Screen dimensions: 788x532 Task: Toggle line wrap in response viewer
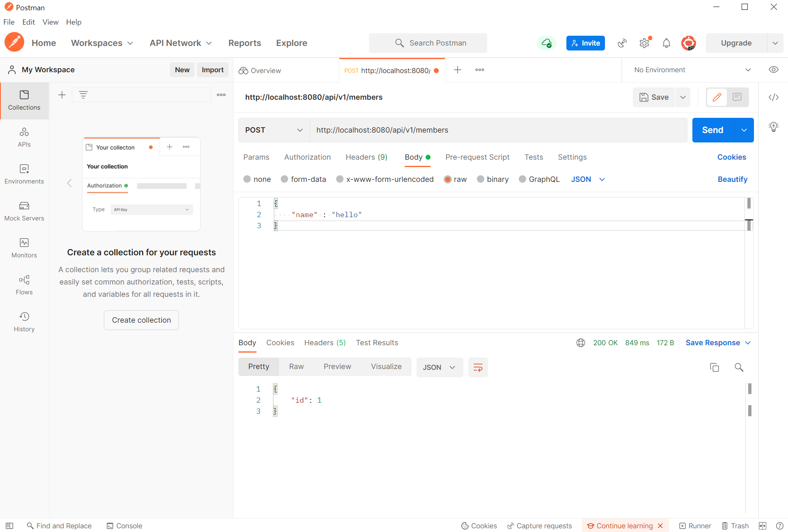click(x=478, y=367)
